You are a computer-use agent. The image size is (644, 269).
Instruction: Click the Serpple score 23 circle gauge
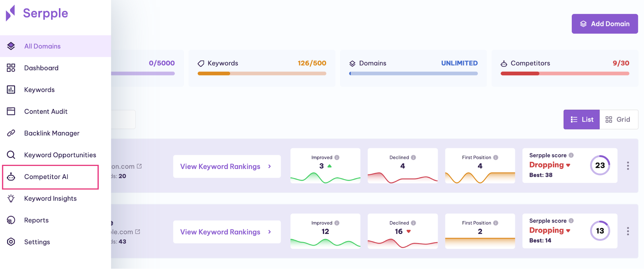600,165
